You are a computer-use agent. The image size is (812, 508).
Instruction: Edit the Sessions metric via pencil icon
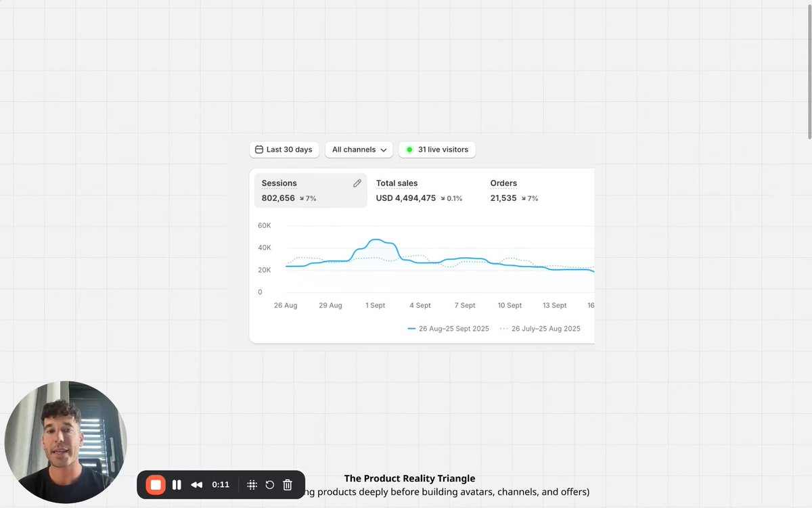(x=357, y=183)
